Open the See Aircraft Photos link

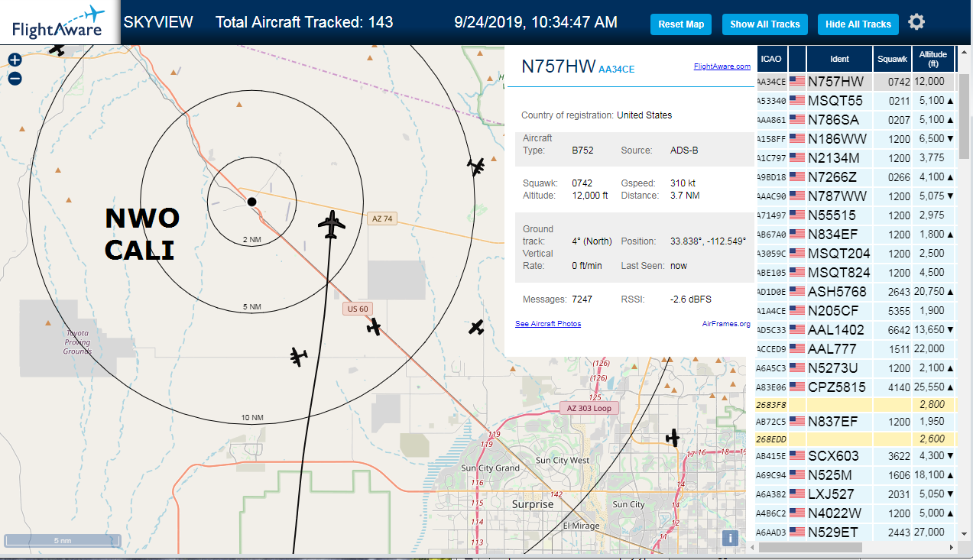tap(548, 324)
